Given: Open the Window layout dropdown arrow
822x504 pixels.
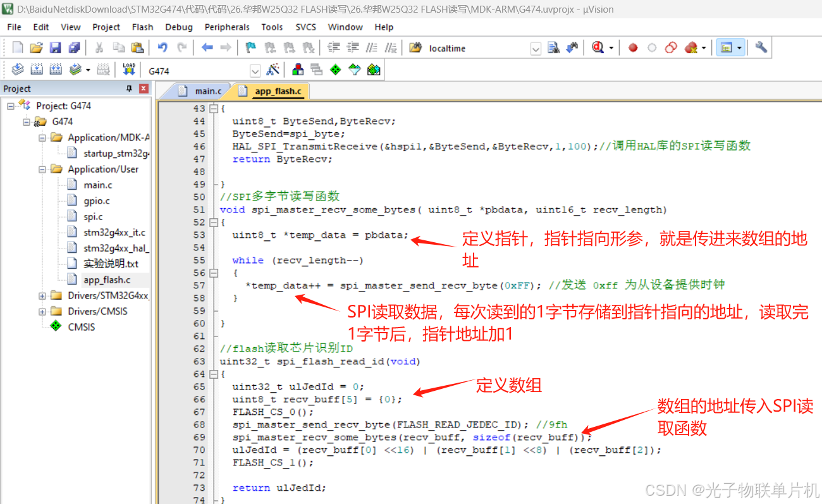Looking at the screenshot, I should [x=739, y=48].
